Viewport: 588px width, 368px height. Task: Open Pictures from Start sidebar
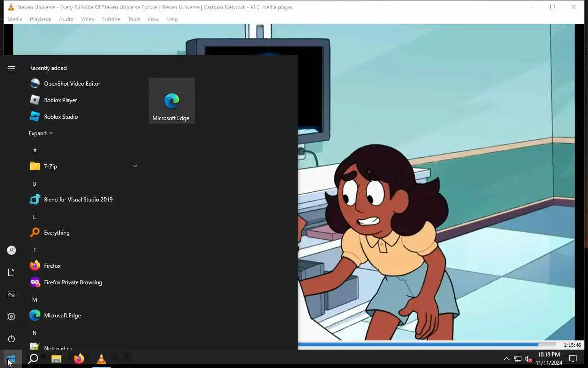click(x=11, y=294)
